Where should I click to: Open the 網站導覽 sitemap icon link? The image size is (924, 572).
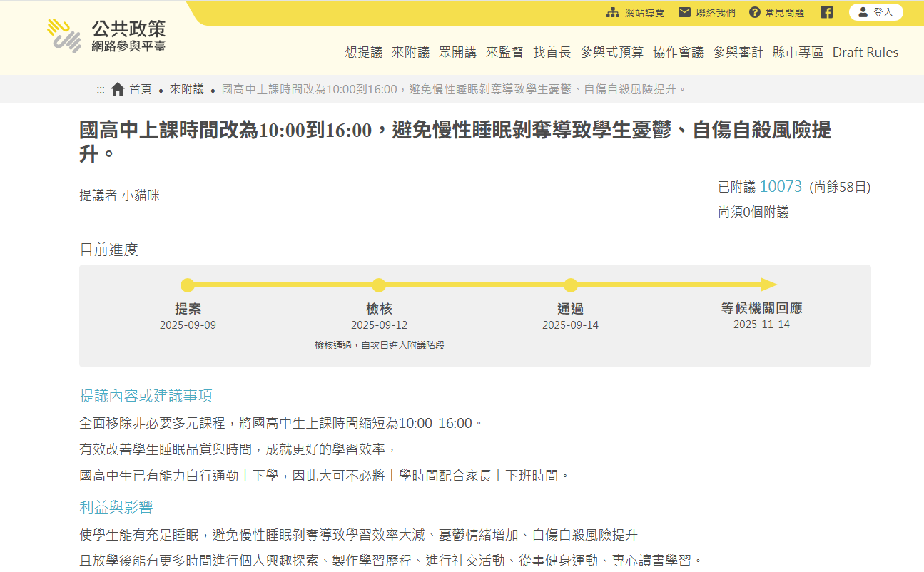[613, 12]
